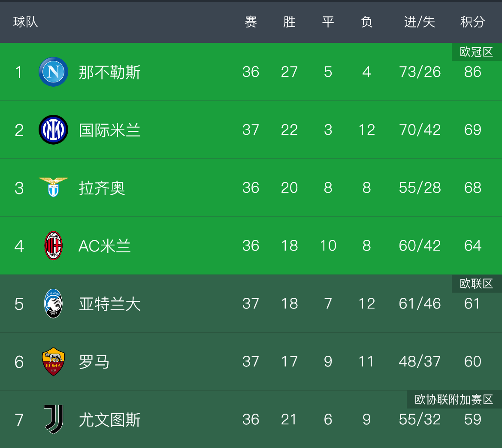Open the 罗马 team entry
502x448 pixels.
click(x=94, y=362)
